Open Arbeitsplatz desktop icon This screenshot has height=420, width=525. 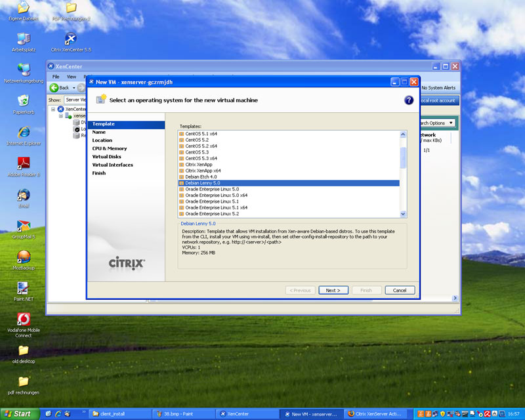(x=24, y=39)
